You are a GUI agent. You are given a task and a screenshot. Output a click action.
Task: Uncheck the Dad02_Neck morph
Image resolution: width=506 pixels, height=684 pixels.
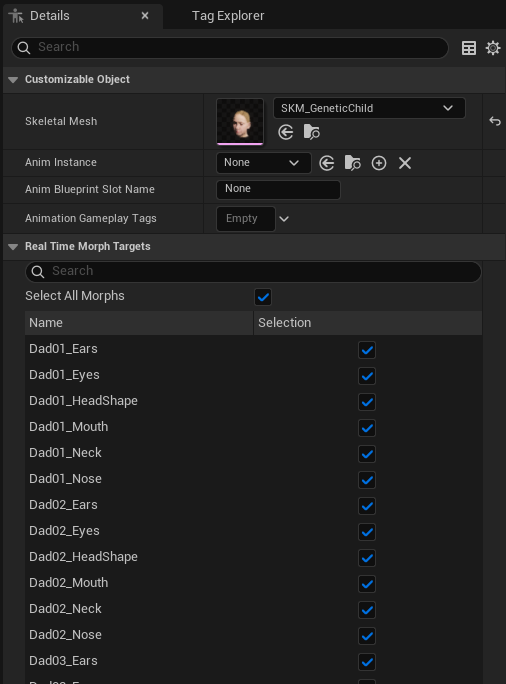[x=367, y=610]
